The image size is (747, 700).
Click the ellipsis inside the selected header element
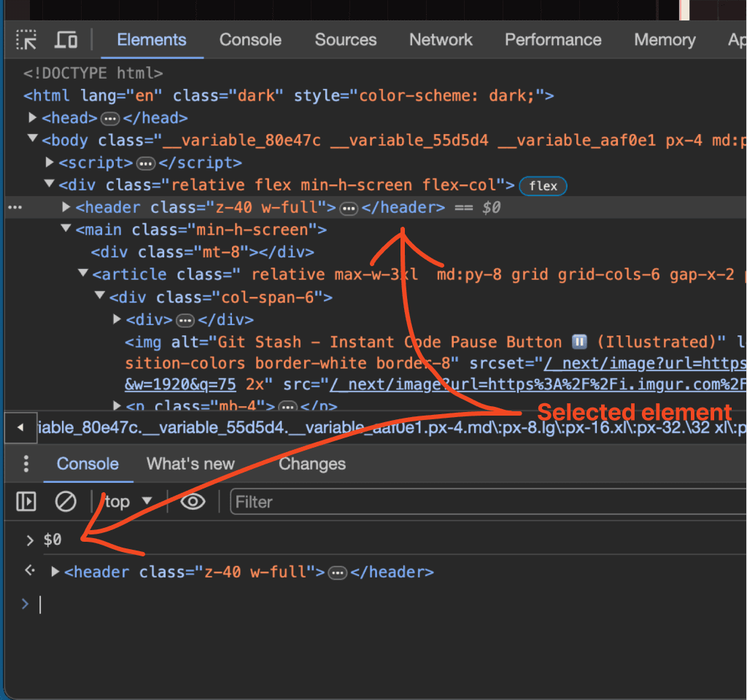(x=349, y=209)
